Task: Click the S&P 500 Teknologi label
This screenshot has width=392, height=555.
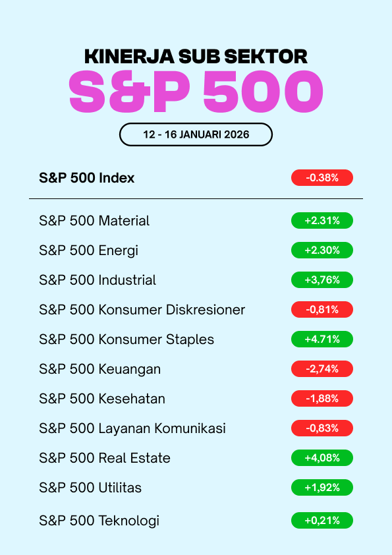Action: [x=99, y=521]
